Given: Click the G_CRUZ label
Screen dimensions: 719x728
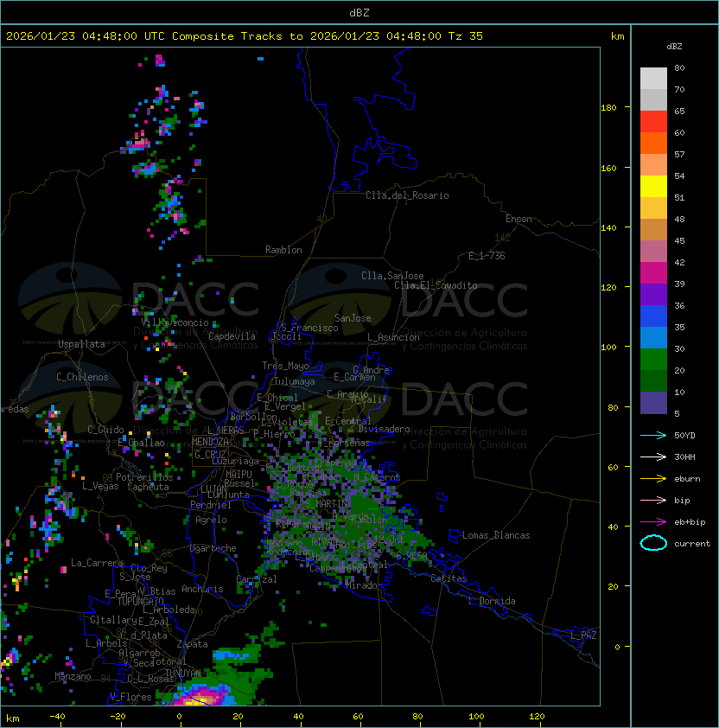Looking at the screenshot, I should [x=210, y=455].
